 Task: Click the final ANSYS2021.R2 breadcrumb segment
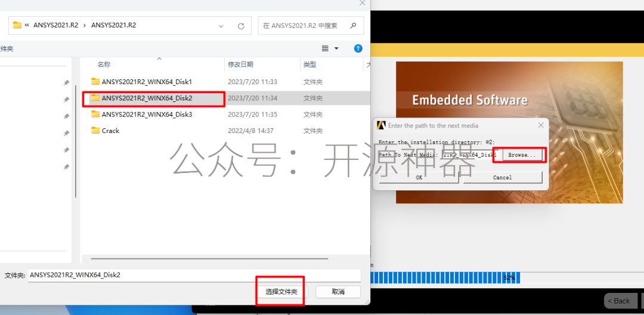click(x=114, y=25)
